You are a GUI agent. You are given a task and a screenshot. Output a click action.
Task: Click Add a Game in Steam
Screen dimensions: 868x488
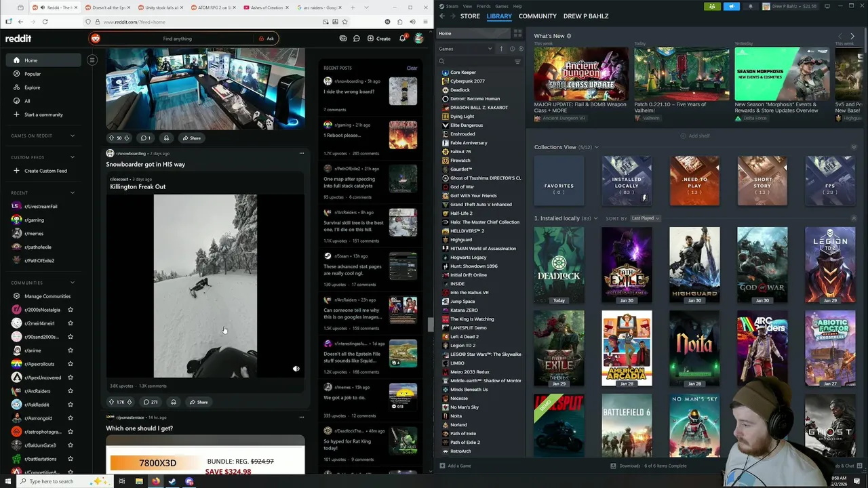click(455, 466)
